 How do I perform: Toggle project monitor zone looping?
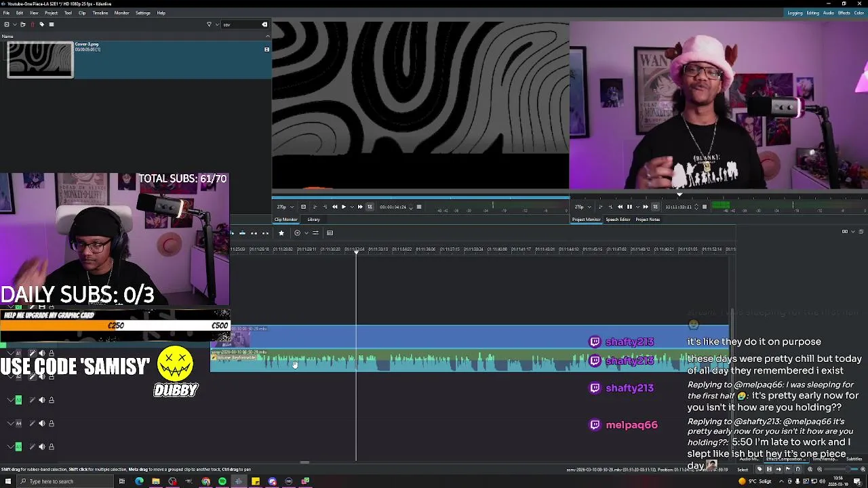[656, 207]
